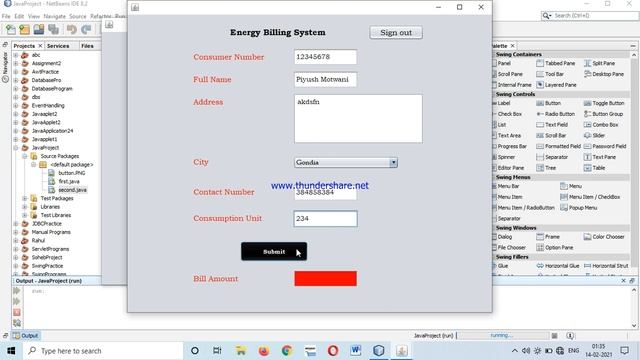640x360 pixels.
Task: Click the Output tab button at bottom
Action: pyautogui.click(x=25, y=336)
